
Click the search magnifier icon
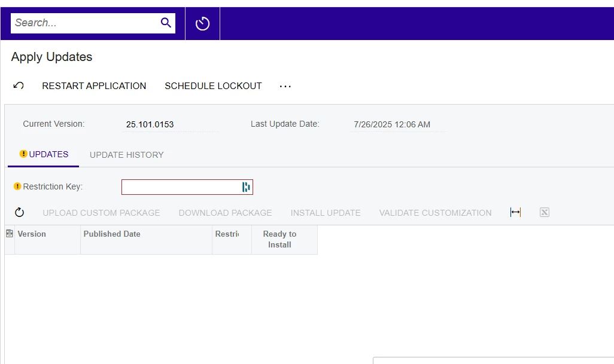coord(166,23)
